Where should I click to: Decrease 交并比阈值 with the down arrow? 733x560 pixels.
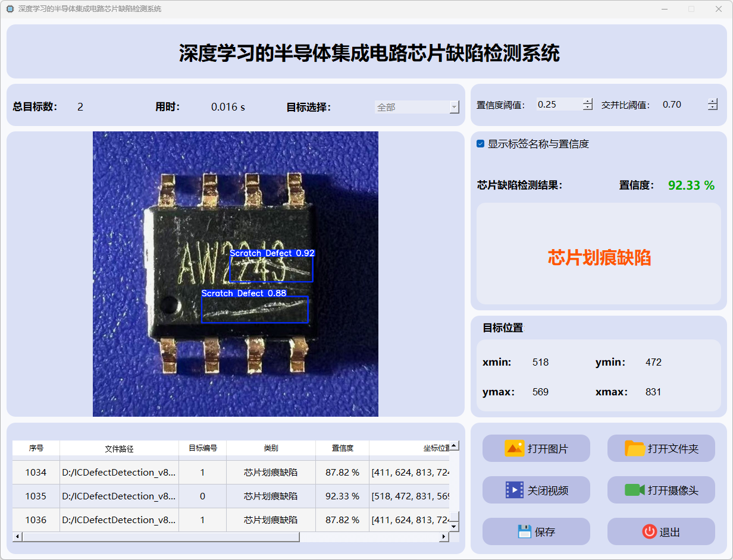pos(713,108)
